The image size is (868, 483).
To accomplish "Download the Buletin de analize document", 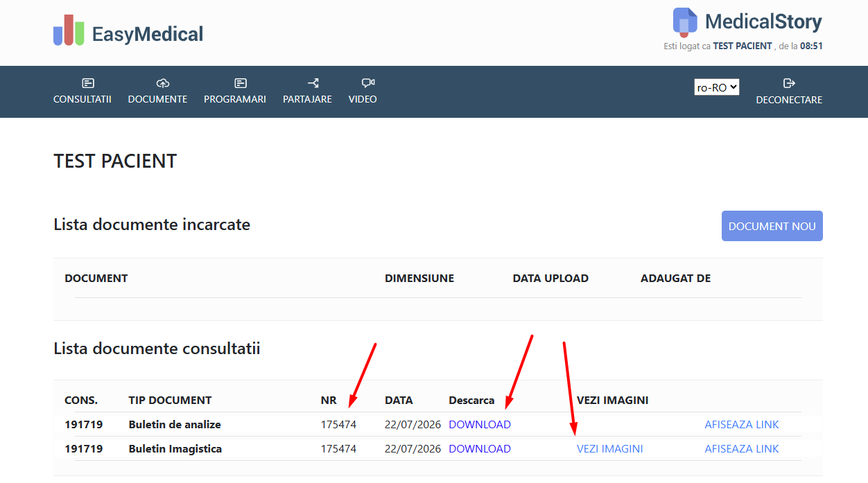I will pyautogui.click(x=480, y=425).
